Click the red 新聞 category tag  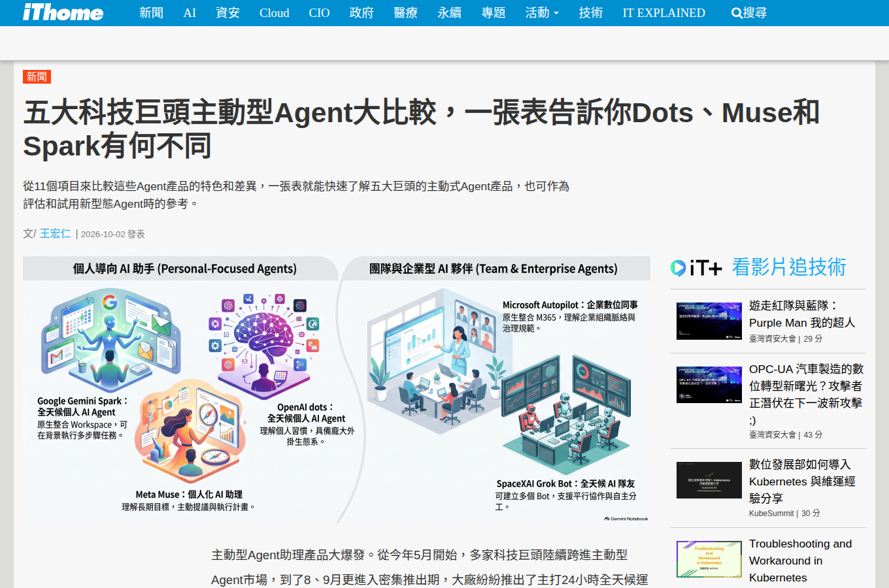click(x=37, y=76)
